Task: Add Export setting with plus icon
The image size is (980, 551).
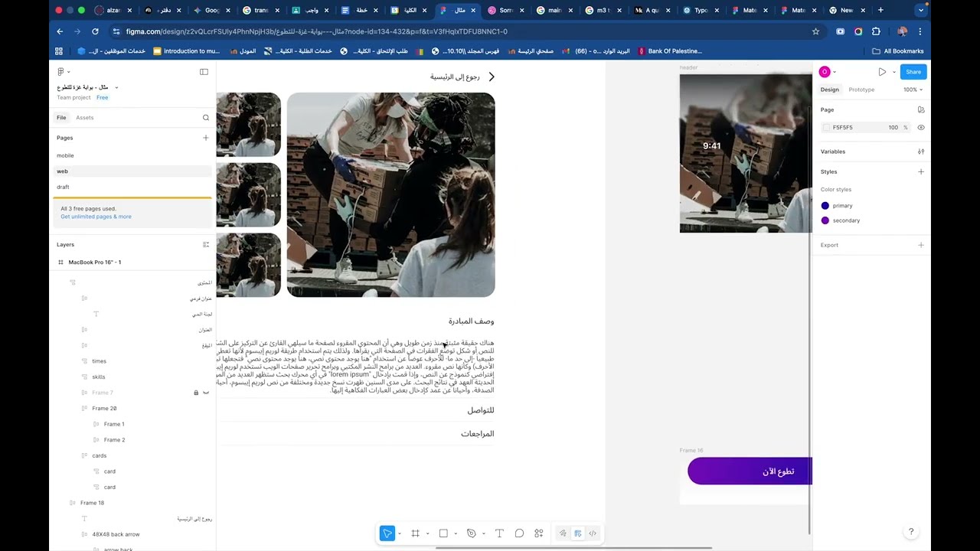Action: [921, 245]
